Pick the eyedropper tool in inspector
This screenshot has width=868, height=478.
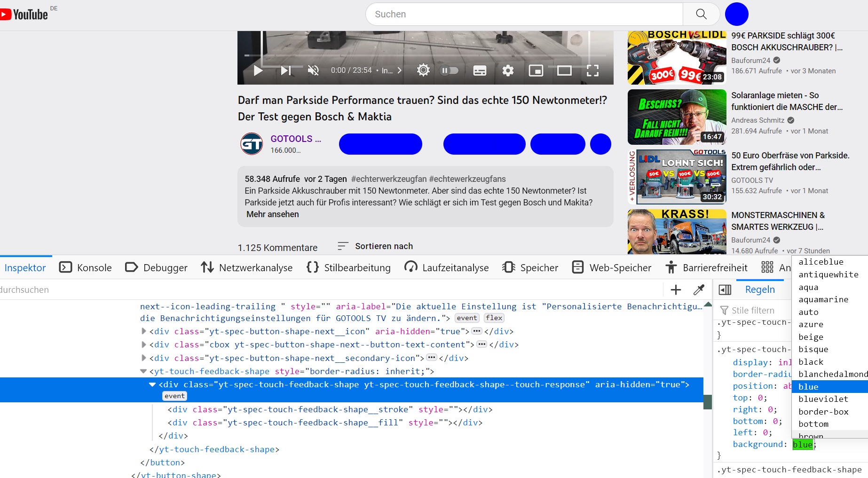(699, 290)
